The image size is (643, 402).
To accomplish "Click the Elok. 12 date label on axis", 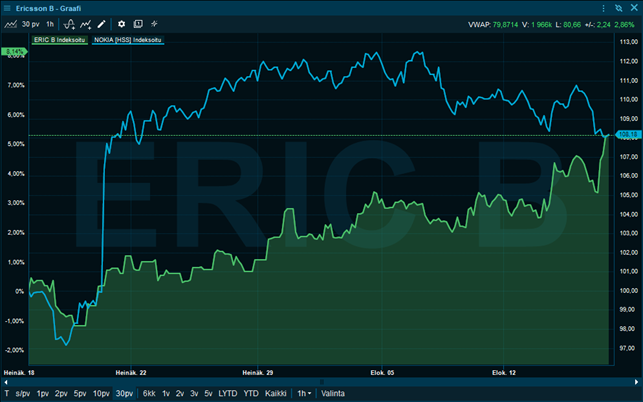I will click(504, 373).
